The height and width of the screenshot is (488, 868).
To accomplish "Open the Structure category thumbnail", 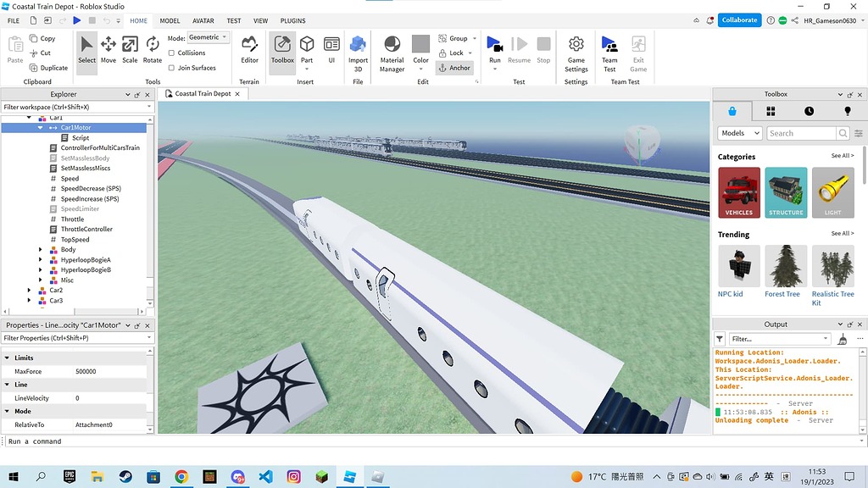I will pos(786,192).
